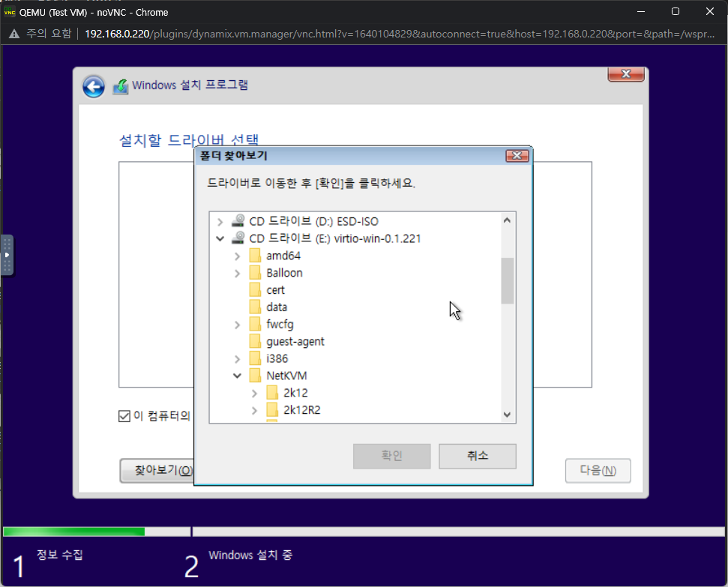
Task: Click the 확인 (OK) button
Action: (391, 456)
